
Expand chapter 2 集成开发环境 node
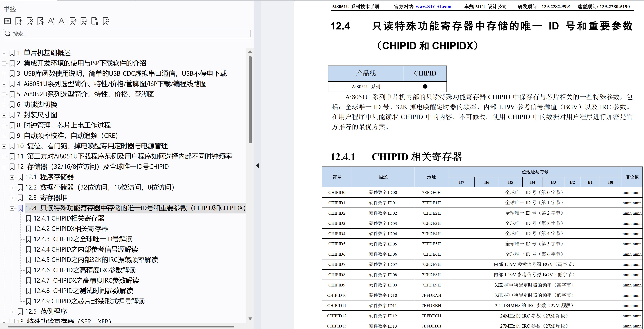click(x=4, y=64)
